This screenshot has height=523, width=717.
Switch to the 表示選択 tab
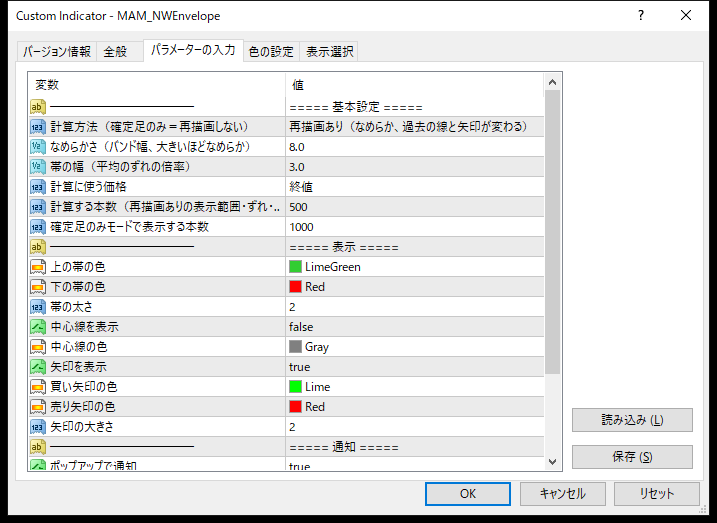tap(329, 52)
